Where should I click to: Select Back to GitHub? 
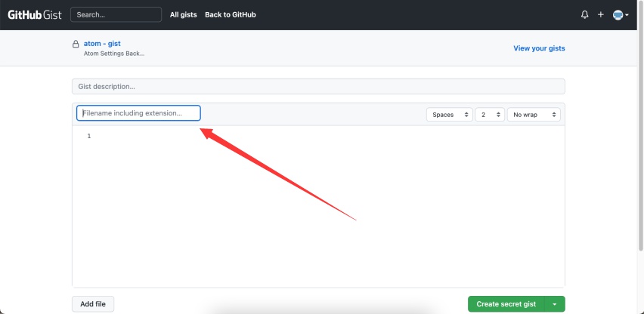click(230, 14)
